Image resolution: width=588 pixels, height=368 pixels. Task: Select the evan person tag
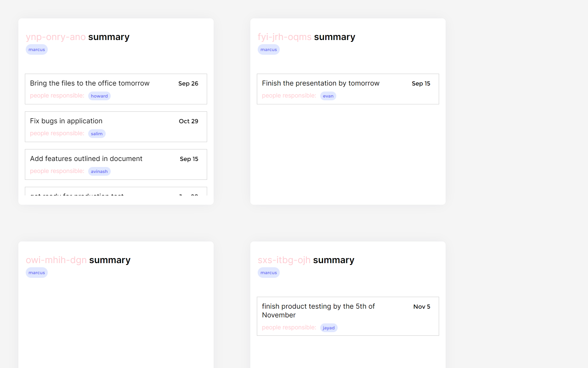[x=328, y=96]
